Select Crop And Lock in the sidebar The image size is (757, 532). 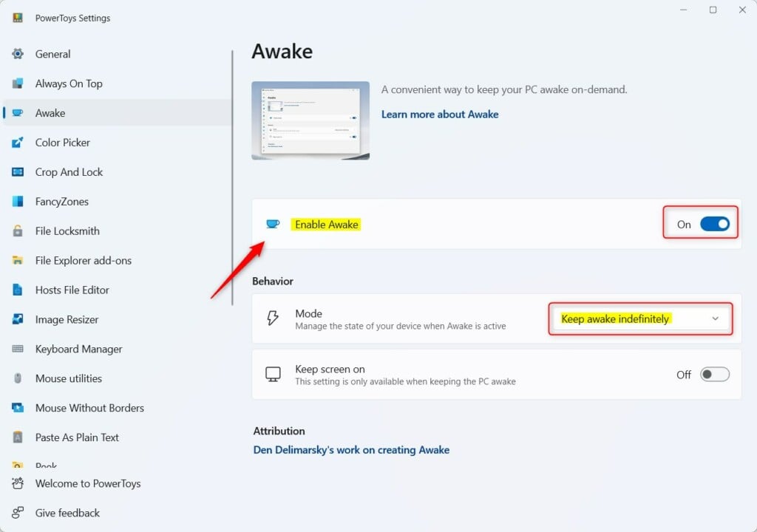(x=118, y=171)
